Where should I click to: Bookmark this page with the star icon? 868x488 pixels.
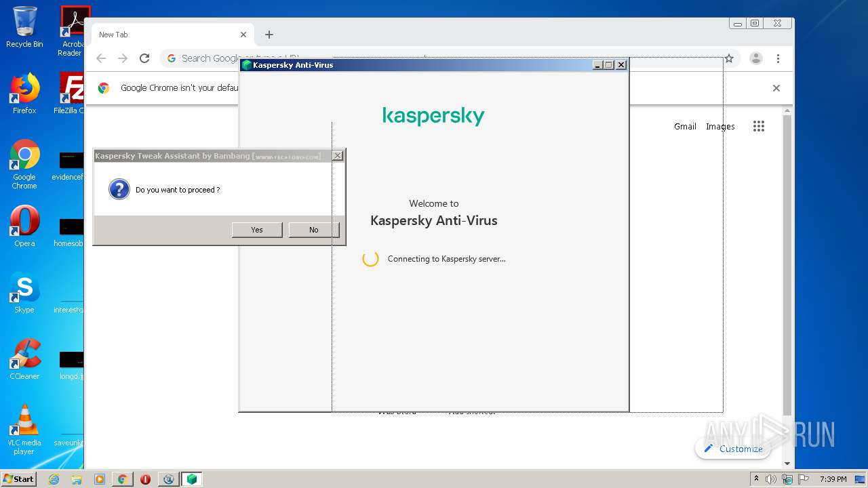[x=729, y=58]
